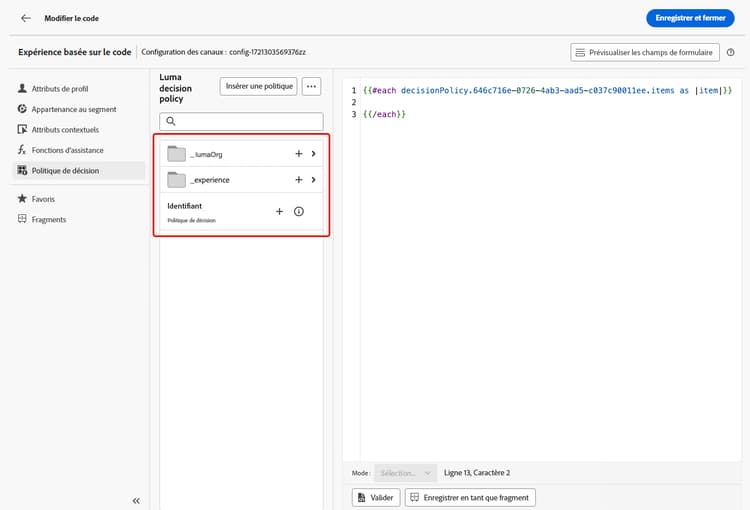Add the _lumaOrg folder with plus
The image size is (750, 510).
(x=298, y=154)
